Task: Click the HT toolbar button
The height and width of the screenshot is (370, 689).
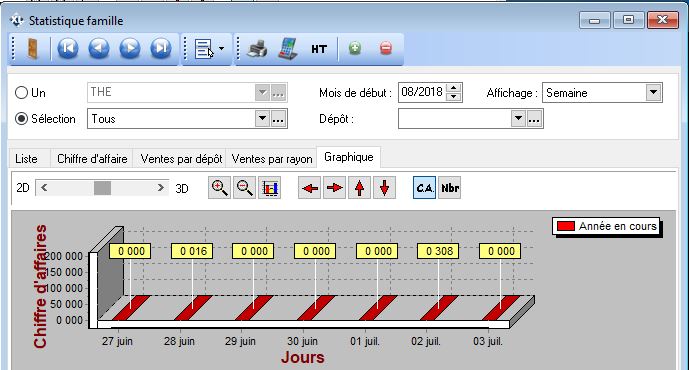Action: [x=319, y=49]
